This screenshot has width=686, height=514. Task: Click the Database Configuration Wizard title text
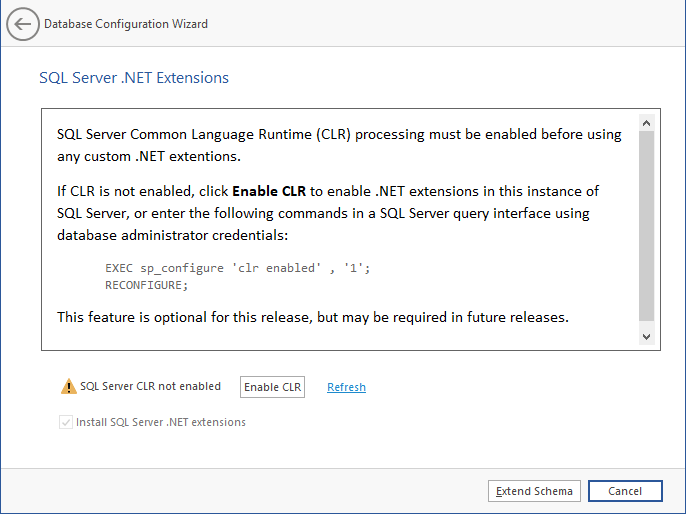[x=126, y=24]
